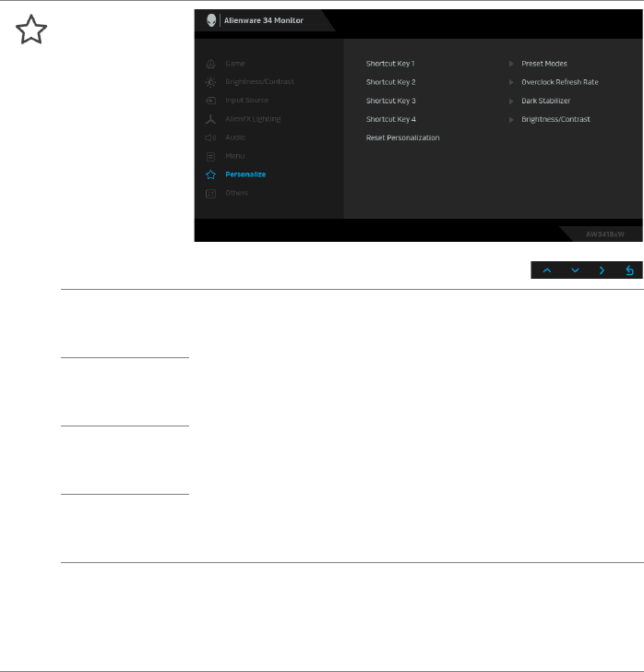Select Shortcut Key 2

[x=391, y=82]
